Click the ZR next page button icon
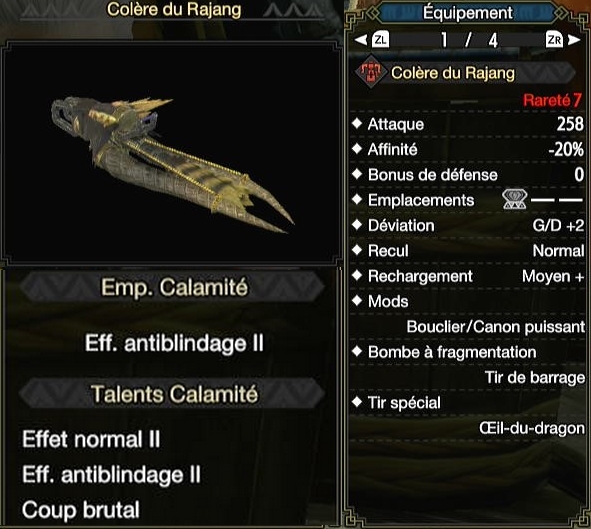 [x=554, y=40]
